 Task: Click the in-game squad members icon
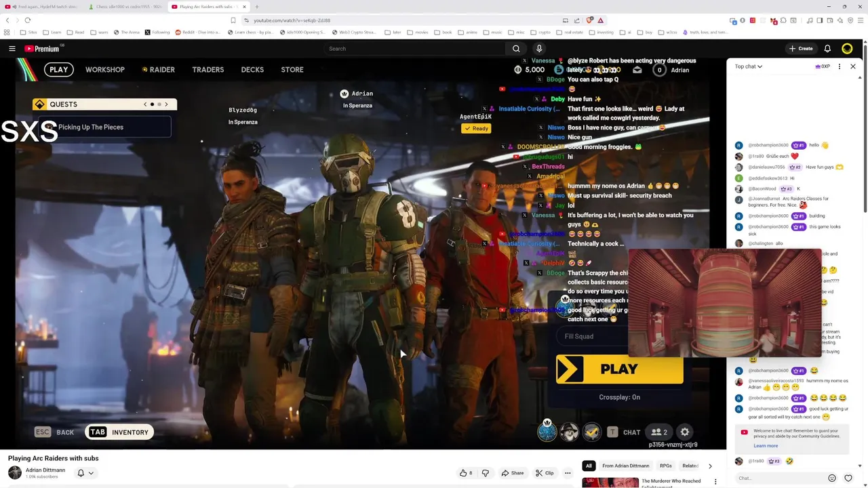pyautogui.click(x=659, y=432)
